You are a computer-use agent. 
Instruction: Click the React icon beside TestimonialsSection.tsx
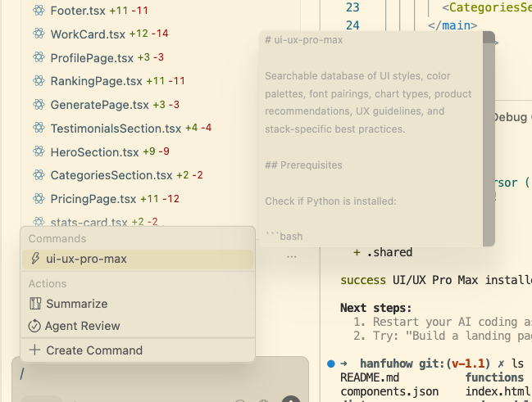click(x=39, y=128)
